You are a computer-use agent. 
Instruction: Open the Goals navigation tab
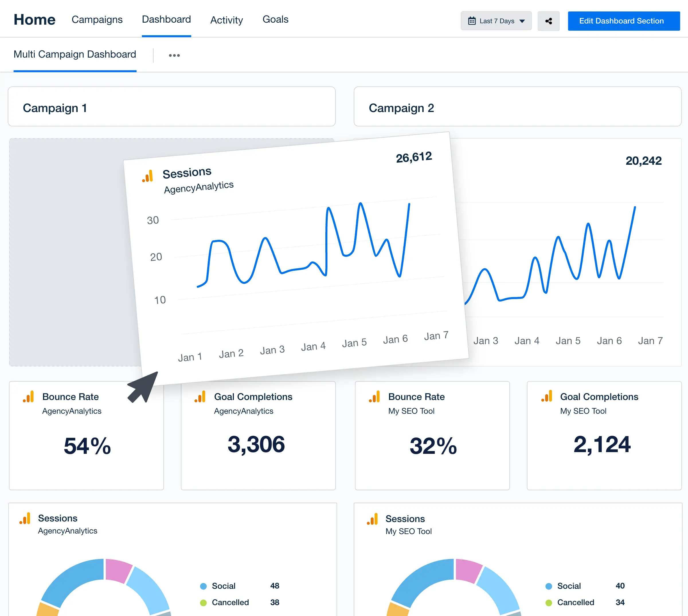click(x=275, y=19)
